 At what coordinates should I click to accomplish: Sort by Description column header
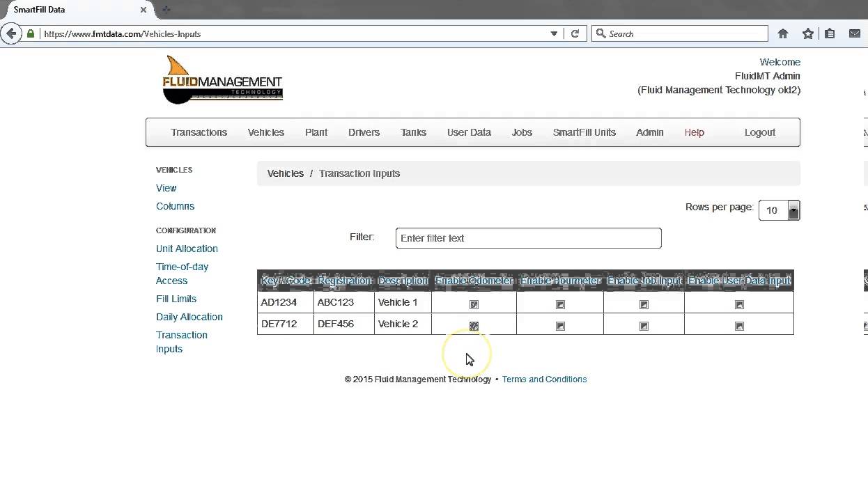[x=403, y=281]
